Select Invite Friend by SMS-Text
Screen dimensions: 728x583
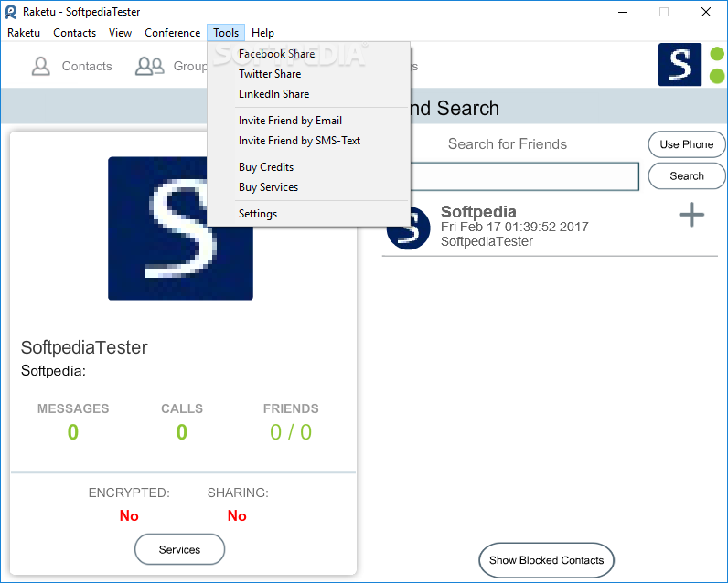pyautogui.click(x=309, y=141)
